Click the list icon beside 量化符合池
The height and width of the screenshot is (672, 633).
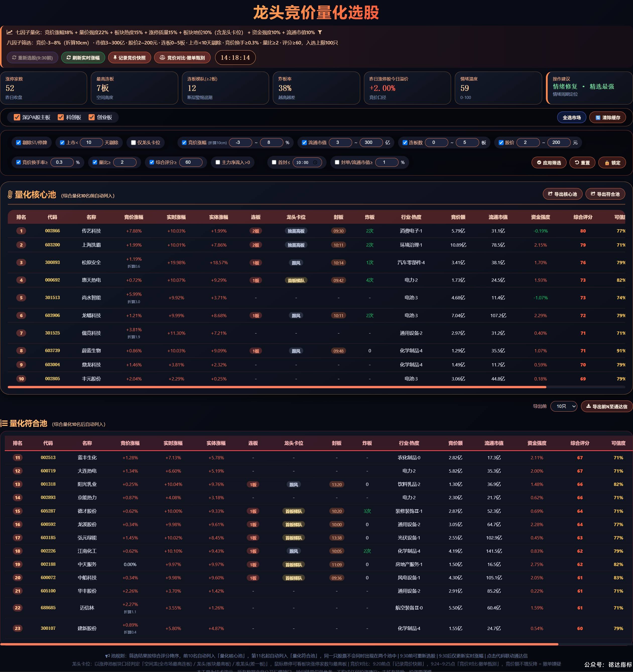click(4, 423)
